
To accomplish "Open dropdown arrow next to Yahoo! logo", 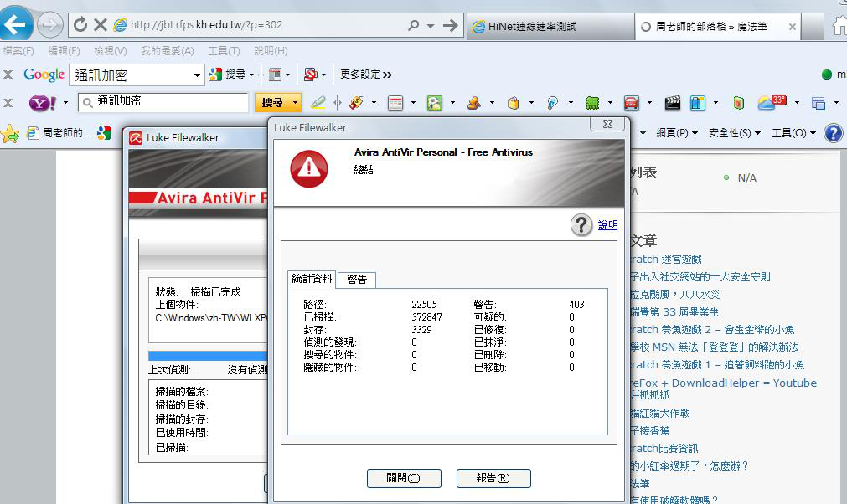I will coord(65,102).
